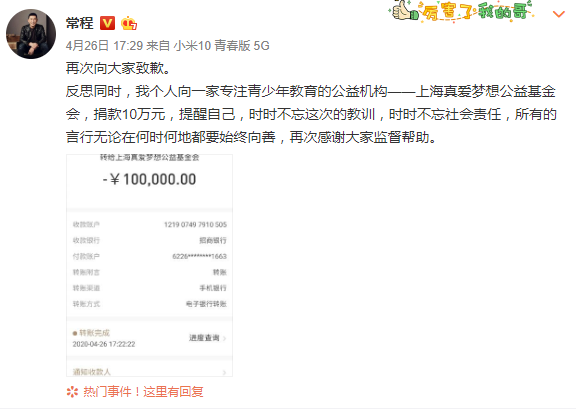
Task: Expand the 通知收款人 row arrow
Action: pyautogui.click(x=224, y=373)
